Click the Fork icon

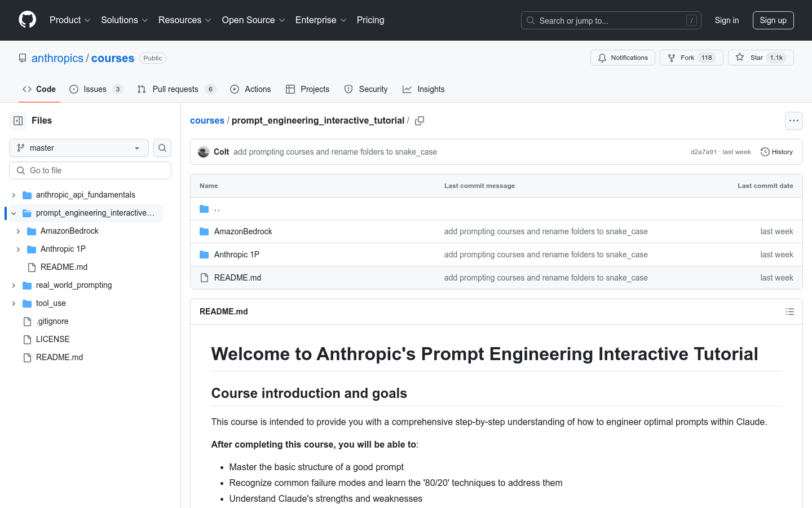pos(672,58)
